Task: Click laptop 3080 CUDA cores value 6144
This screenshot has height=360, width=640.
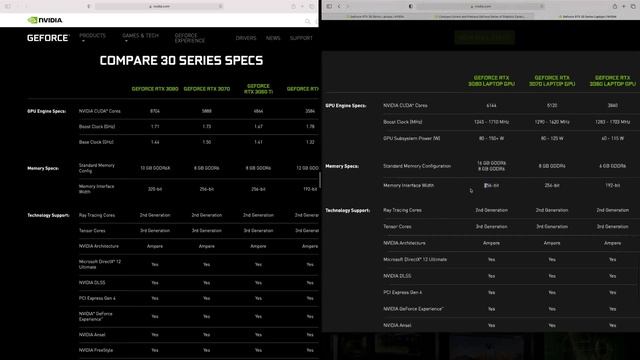Action: click(x=491, y=105)
